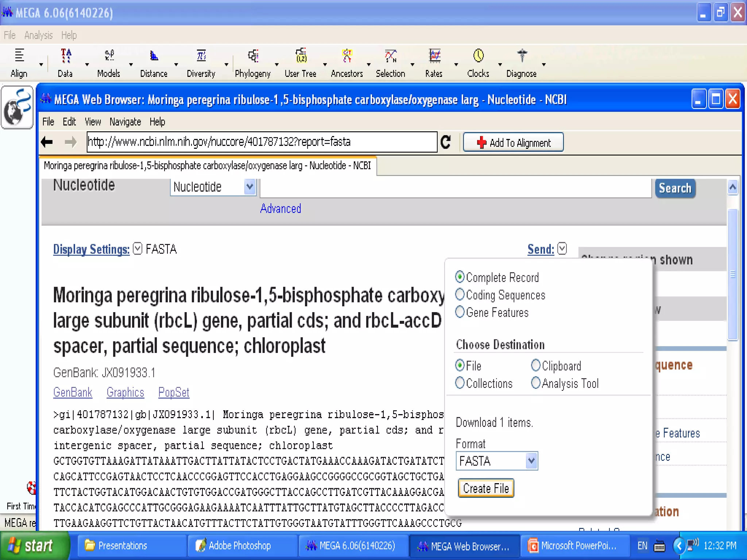
Task: Open the Analysis menu in MEGA
Action: click(38, 35)
